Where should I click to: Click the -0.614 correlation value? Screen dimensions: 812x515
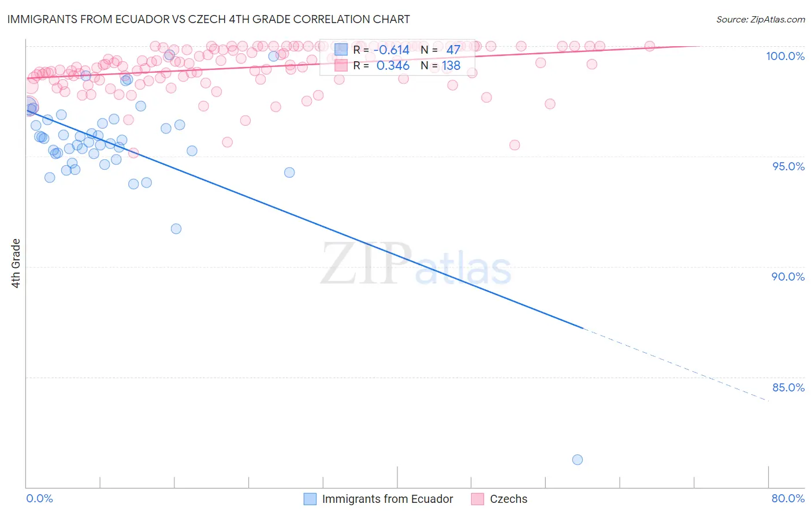tap(391, 50)
